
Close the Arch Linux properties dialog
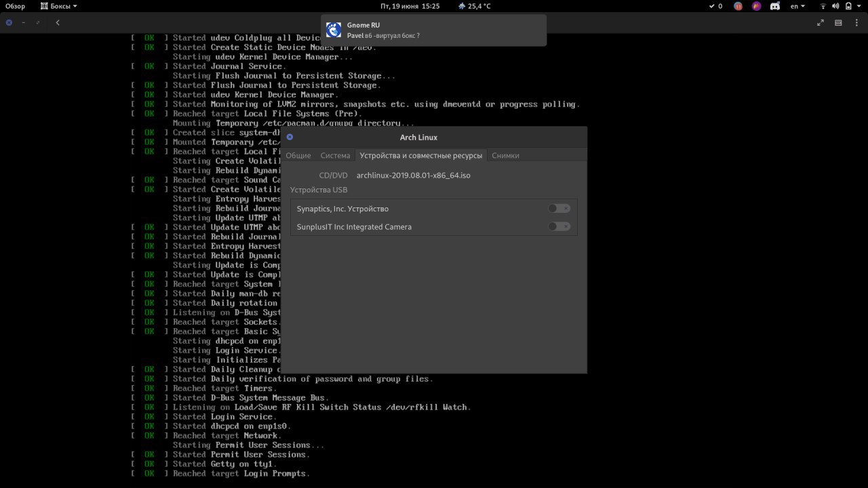[x=290, y=137]
